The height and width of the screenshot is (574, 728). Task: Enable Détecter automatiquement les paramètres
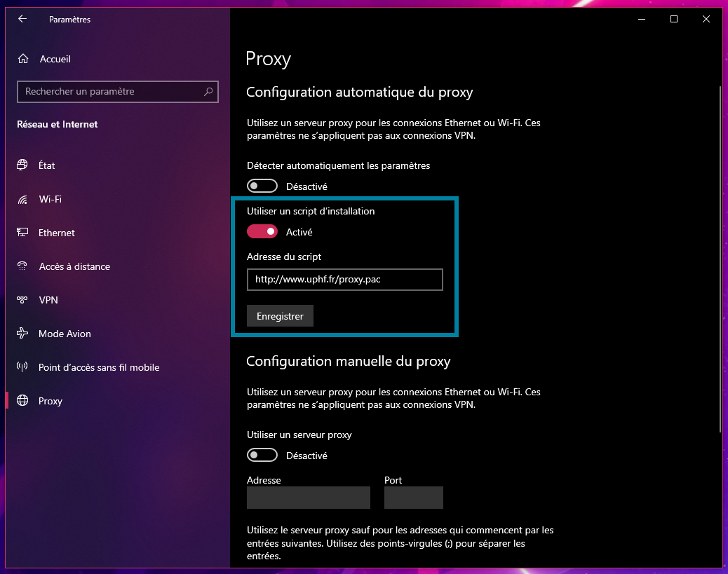pos(262,186)
